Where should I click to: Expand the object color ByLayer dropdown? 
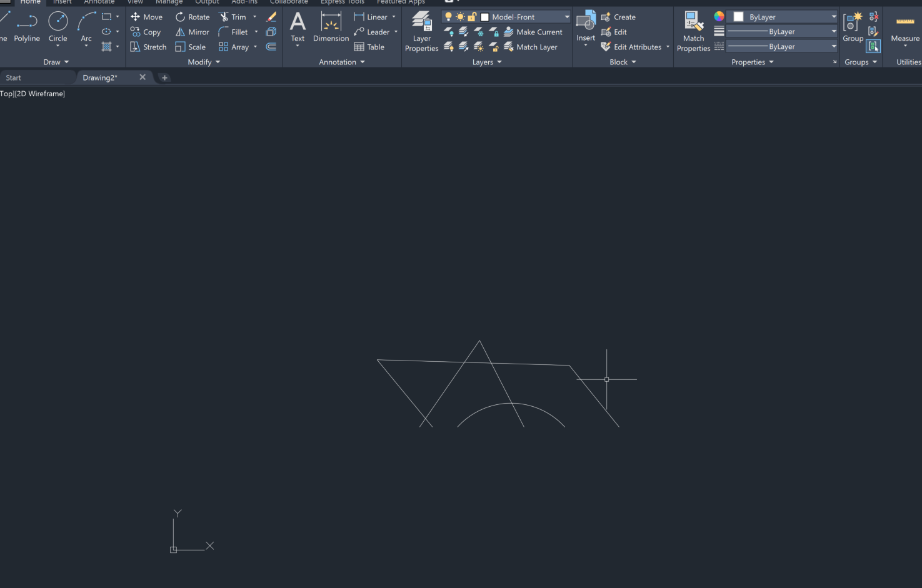coord(834,17)
